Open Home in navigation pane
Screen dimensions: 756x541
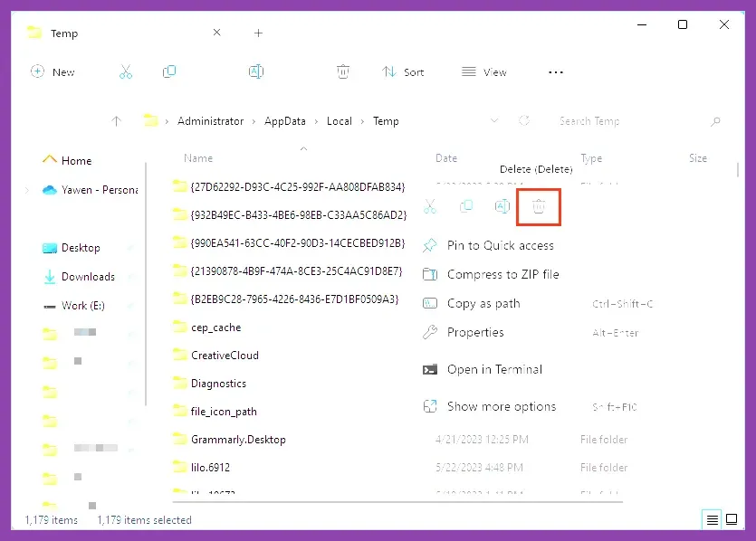pos(67,160)
